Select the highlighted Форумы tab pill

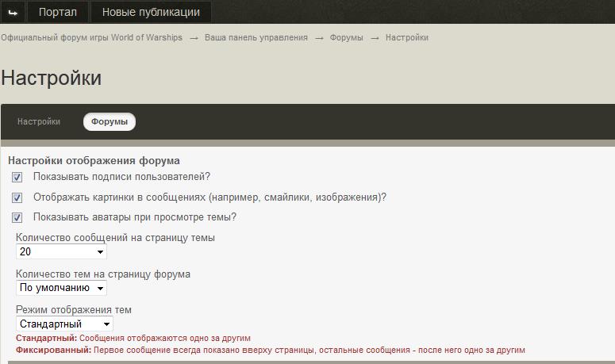tap(110, 121)
